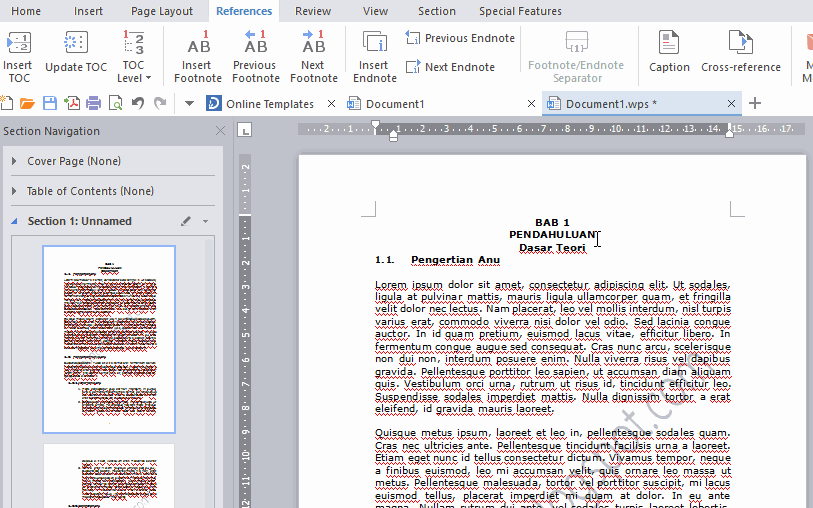Click Update TOC button

pos(76,52)
